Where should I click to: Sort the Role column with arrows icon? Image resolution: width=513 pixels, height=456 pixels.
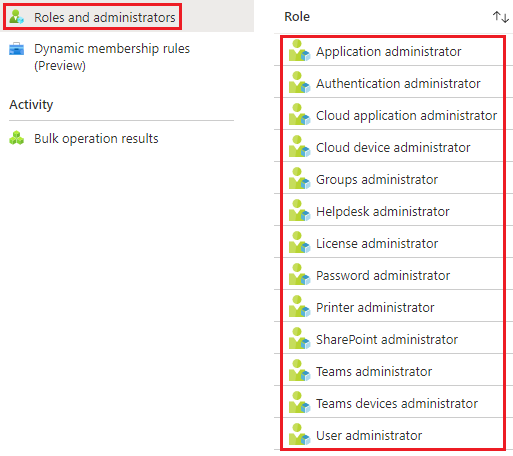tap(501, 17)
